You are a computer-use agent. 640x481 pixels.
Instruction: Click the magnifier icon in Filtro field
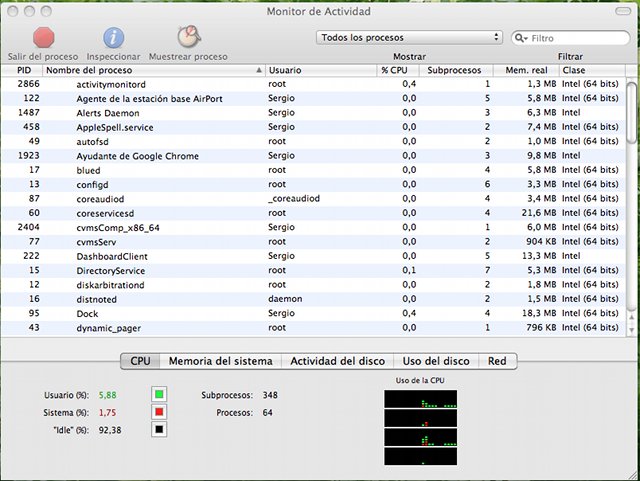pos(522,38)
